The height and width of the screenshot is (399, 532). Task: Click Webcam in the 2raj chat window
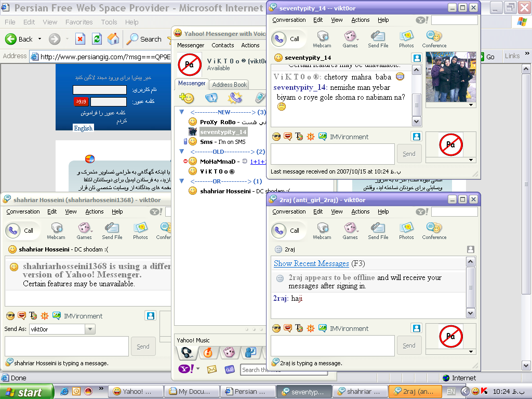click(322, 231)
